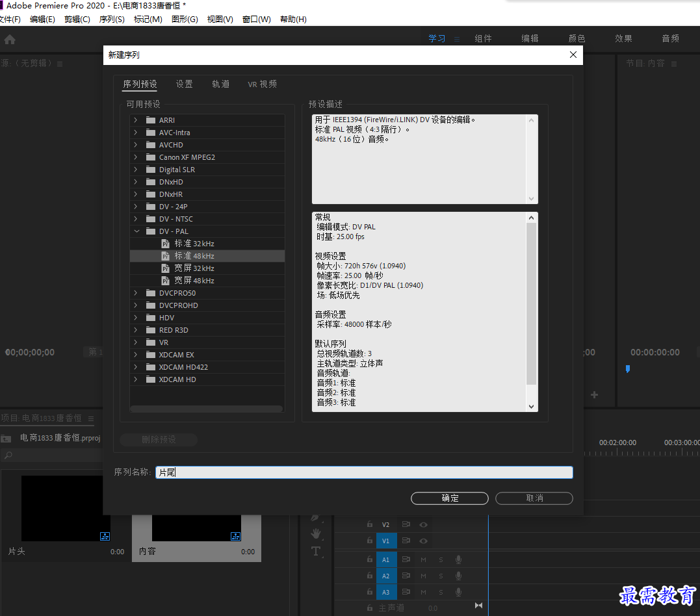700x616 pixels.
Task: Confirm with the 确定 button
Action: point(450,498)
